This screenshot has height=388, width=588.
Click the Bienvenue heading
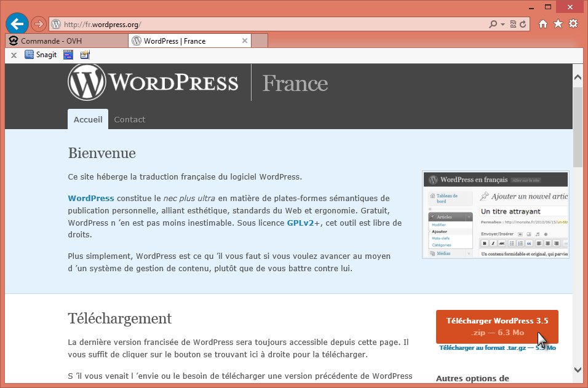[x=101, y=153]
